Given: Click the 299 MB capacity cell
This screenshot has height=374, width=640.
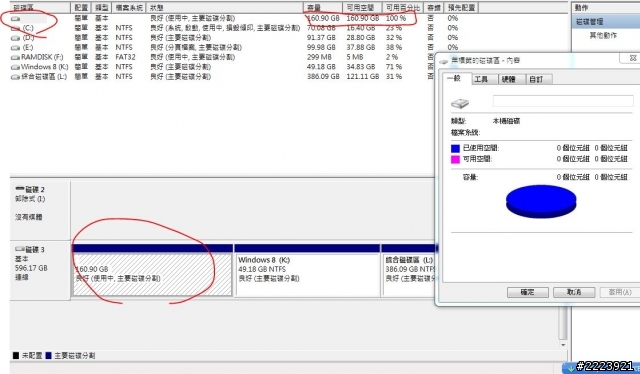Looking at the screenshot, I should [319, 57].
